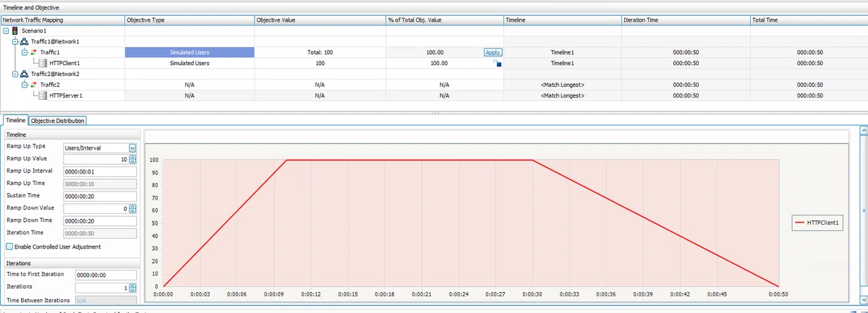Collapse the Traffic2 tree node
Viewport: 868px width, 313px height.
coord(23,85)
